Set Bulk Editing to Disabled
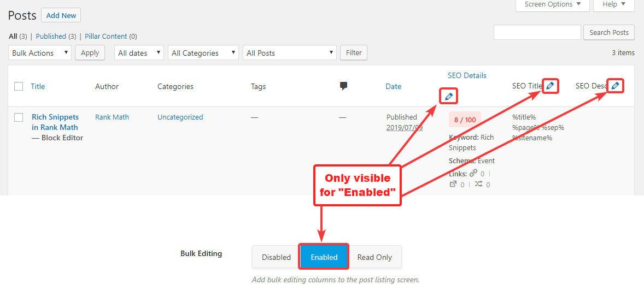This screenshot has height=303, width=644. click(x=276, y=257)
